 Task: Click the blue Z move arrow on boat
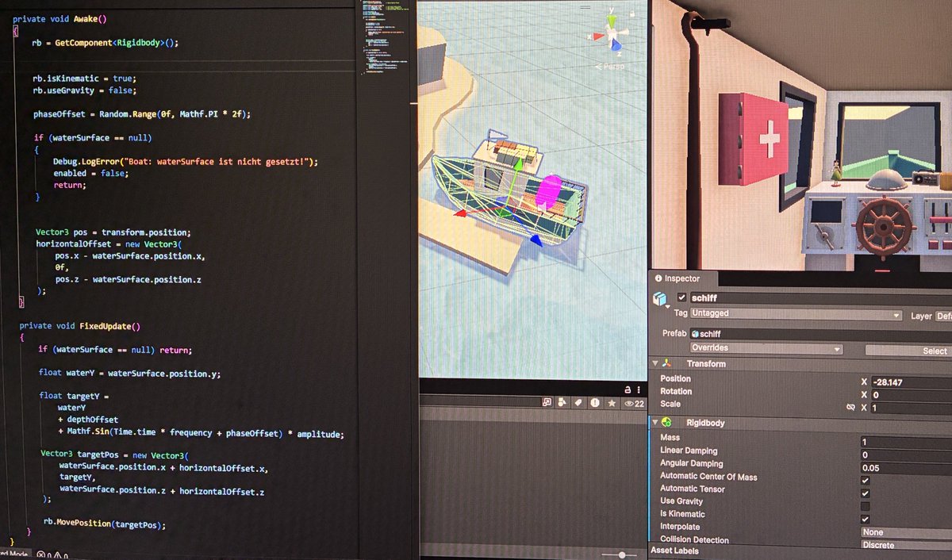(535, 240)
